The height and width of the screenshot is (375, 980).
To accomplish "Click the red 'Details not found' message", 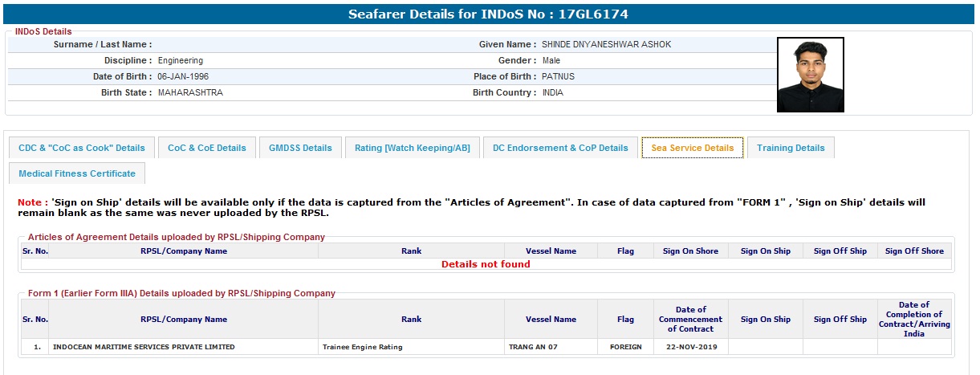I will 486,264.
